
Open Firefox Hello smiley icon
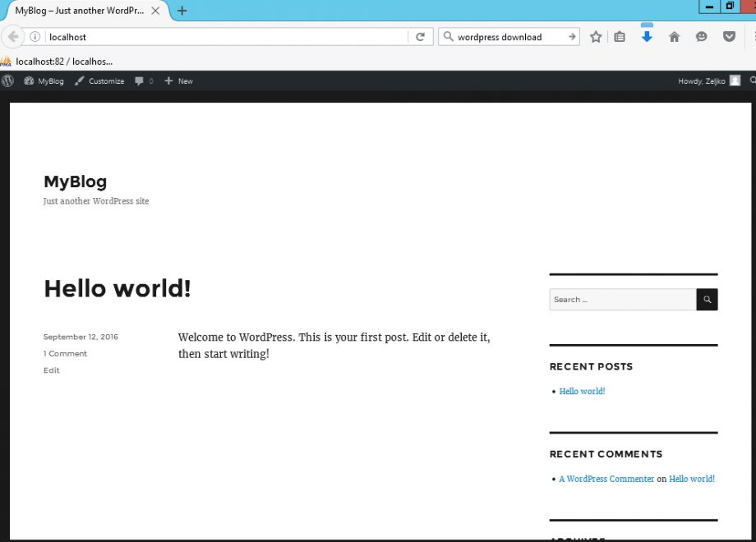[x=701, y=36]
